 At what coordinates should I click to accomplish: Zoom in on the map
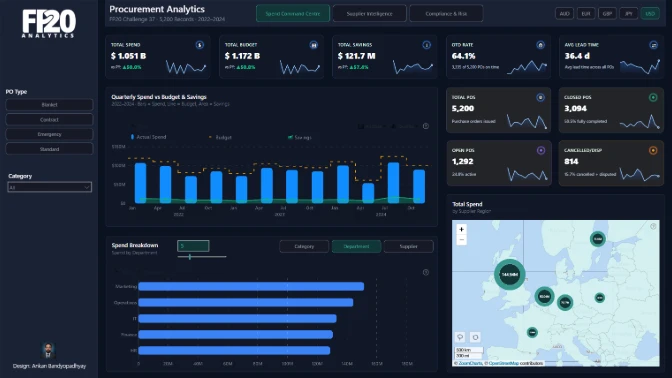click(462, 229)
